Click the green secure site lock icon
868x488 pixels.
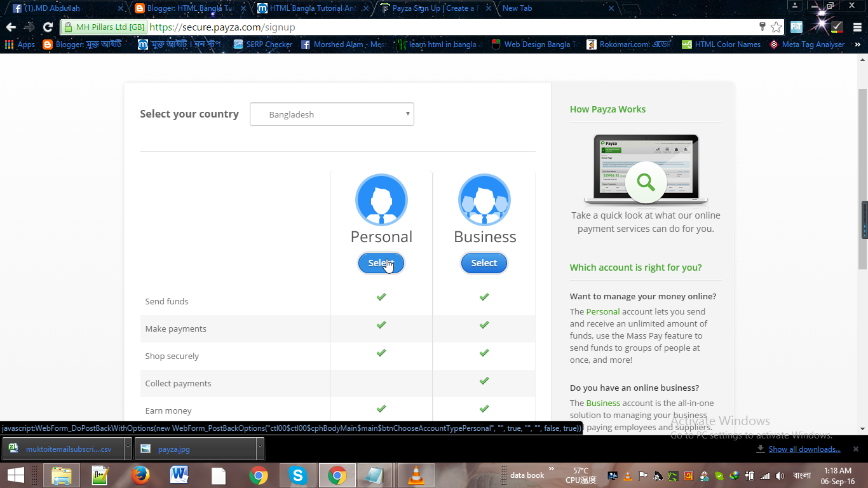(x=68, y=27)
